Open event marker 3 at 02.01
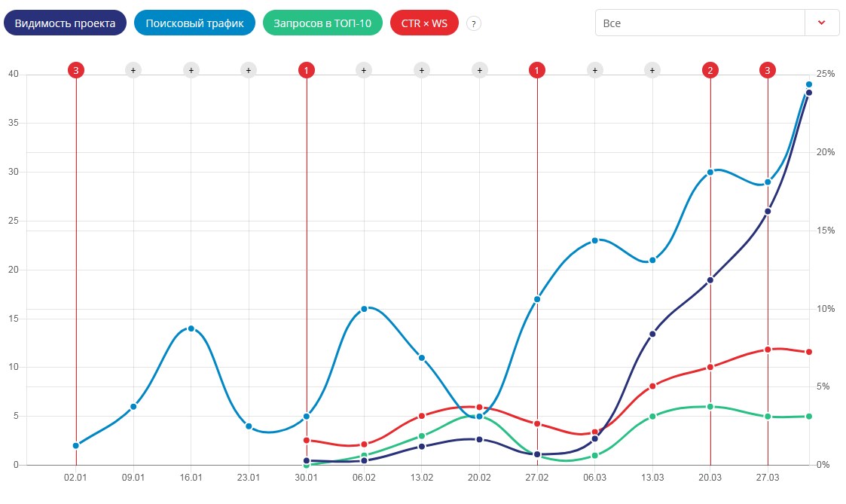The image size is (846, 504). point(76,70)
